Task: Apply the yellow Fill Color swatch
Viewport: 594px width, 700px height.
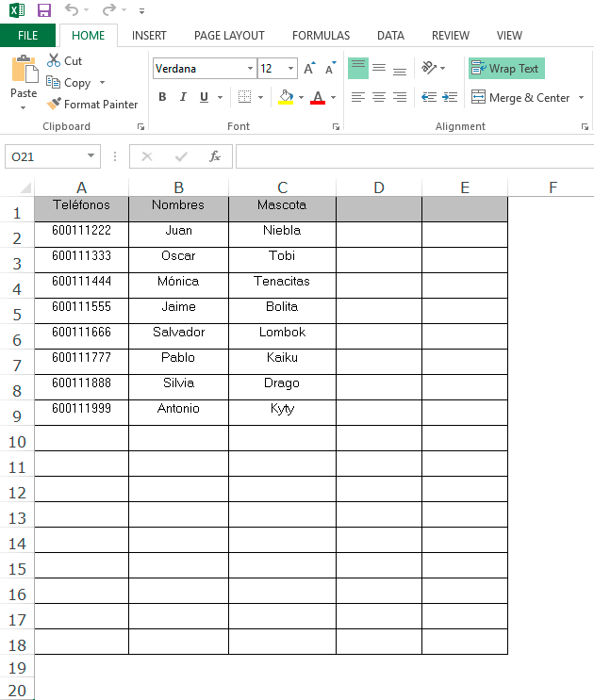Action: (x=286, y=97)
